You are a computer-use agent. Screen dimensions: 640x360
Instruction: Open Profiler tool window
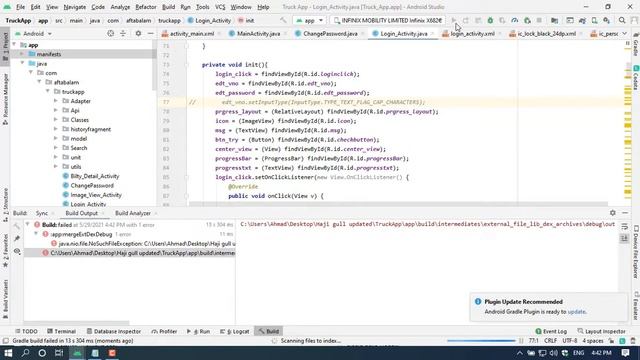pyautogui.click(x=164, y=331)
